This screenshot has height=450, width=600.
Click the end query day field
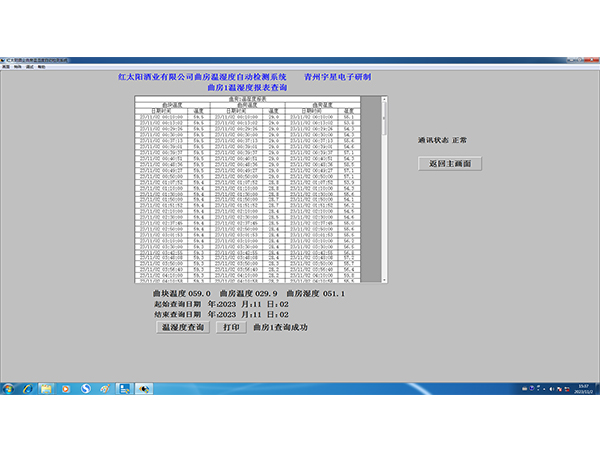pyautogui.click(x=283, y=315)
